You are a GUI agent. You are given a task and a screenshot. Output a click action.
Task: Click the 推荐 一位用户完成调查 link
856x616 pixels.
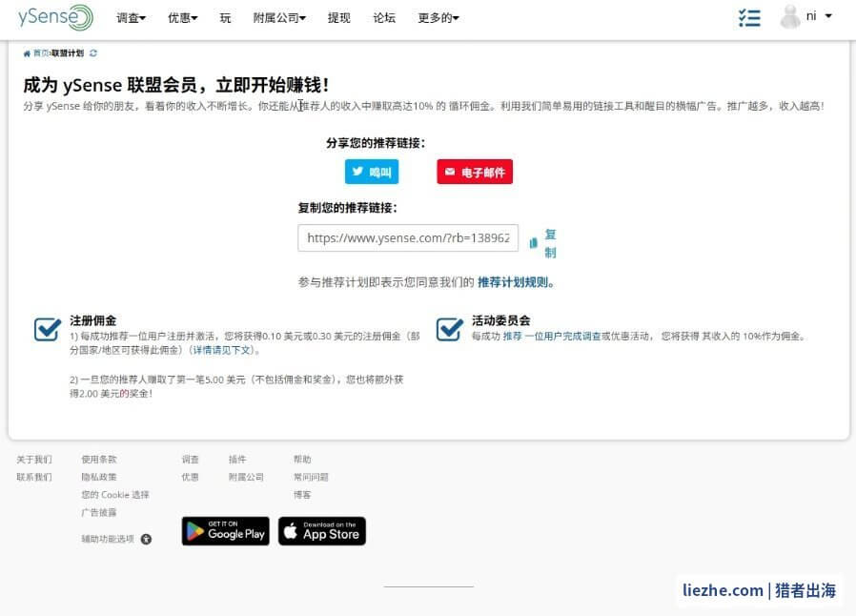click(x=552, y=336)
